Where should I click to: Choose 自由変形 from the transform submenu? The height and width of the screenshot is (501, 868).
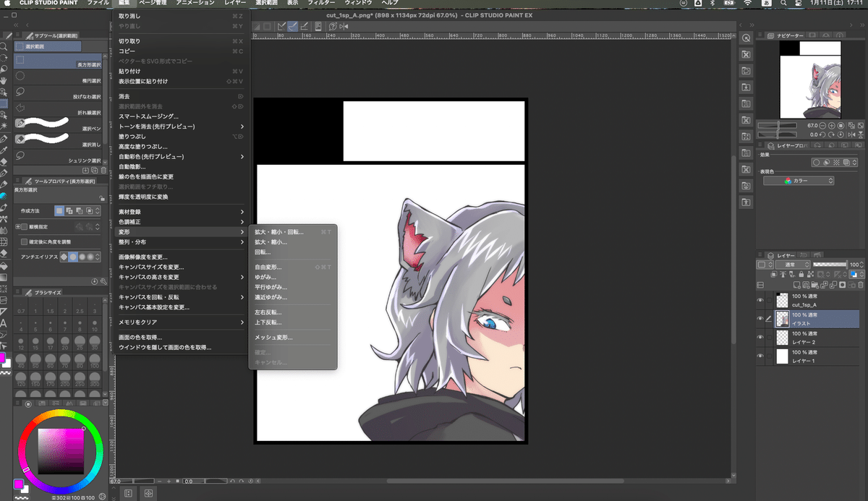293,267
